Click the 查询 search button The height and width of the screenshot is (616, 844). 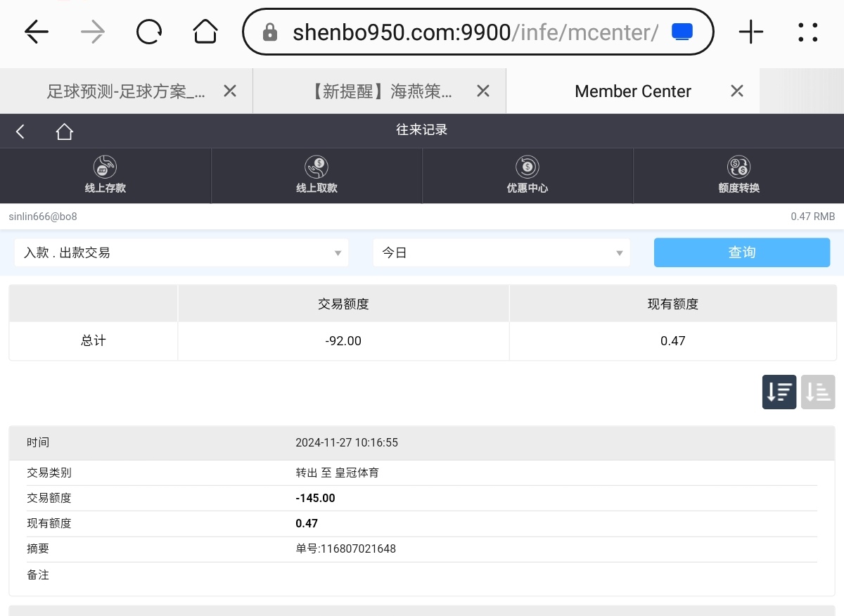(741, 252)
